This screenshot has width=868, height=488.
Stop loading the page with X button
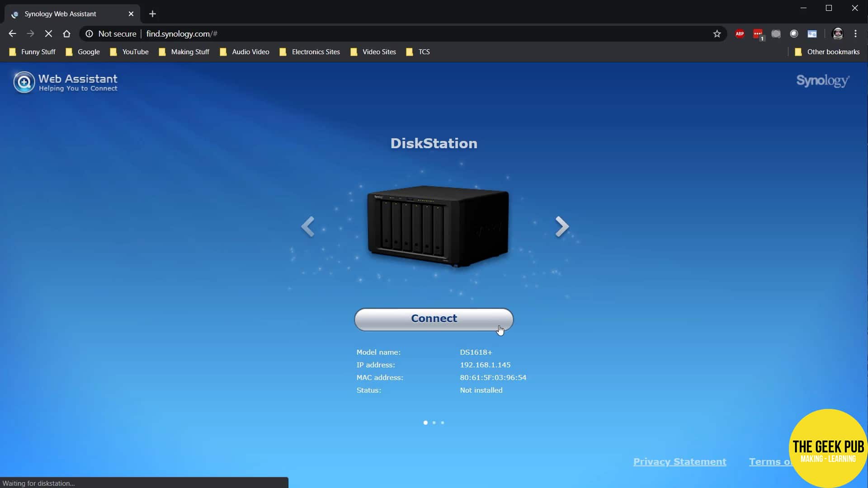[48, 33]
